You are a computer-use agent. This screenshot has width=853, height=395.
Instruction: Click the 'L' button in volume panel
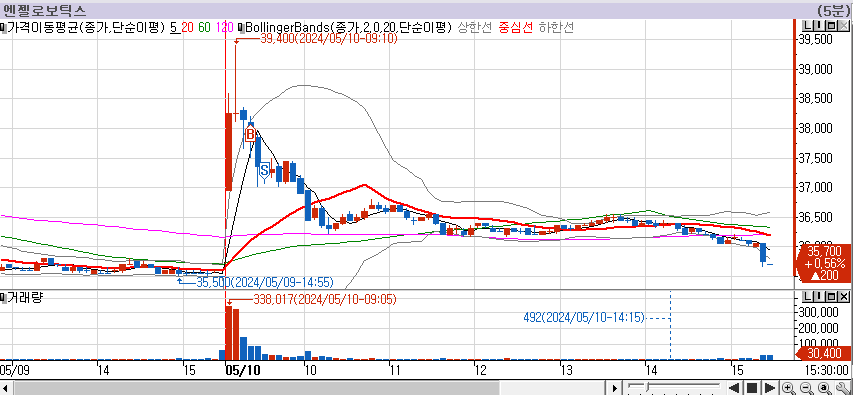808,297
